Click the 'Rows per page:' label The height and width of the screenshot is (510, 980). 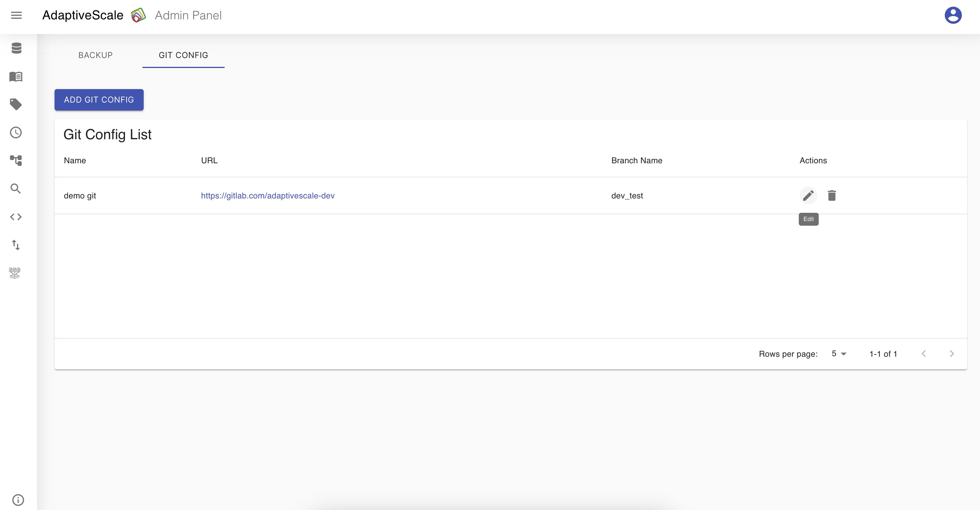788,354
